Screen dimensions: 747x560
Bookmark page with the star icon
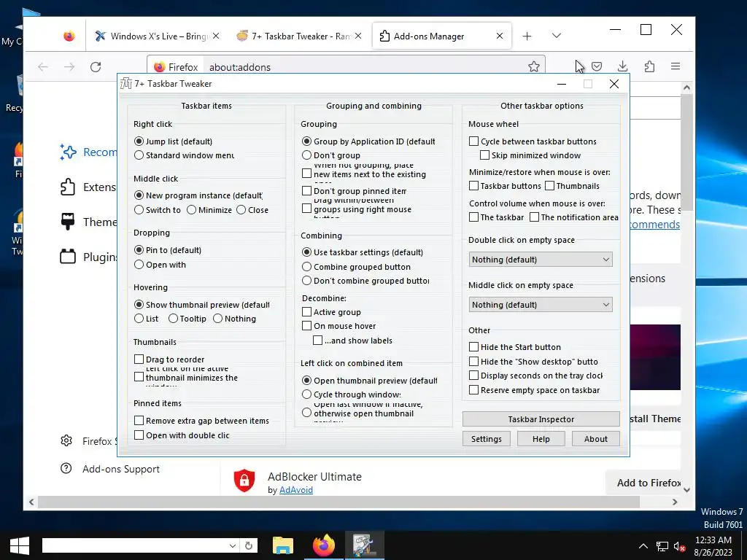(533, 66)
